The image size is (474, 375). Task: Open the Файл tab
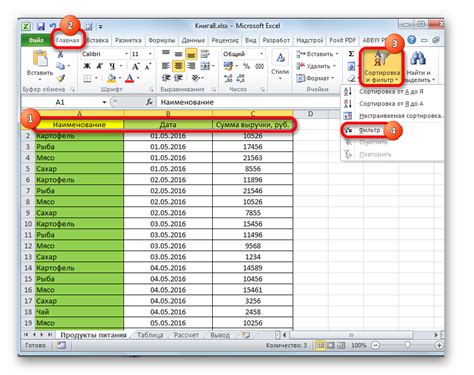point(36,40)
